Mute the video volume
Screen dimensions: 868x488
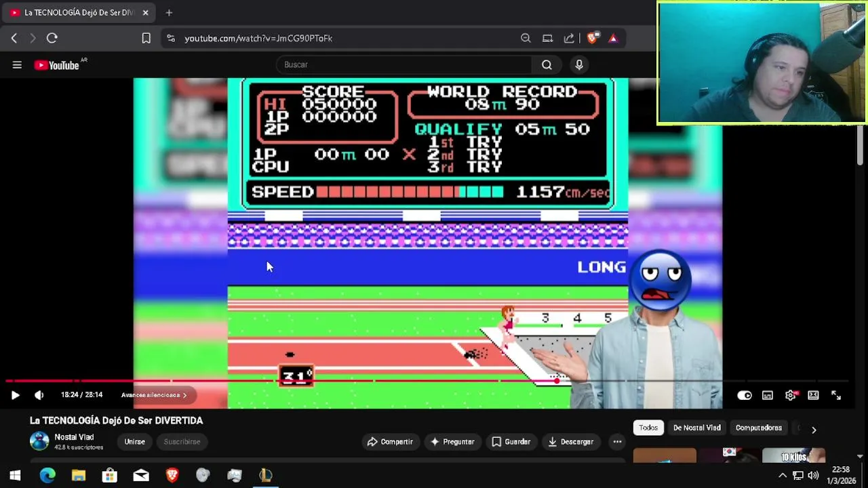point(39,395)
